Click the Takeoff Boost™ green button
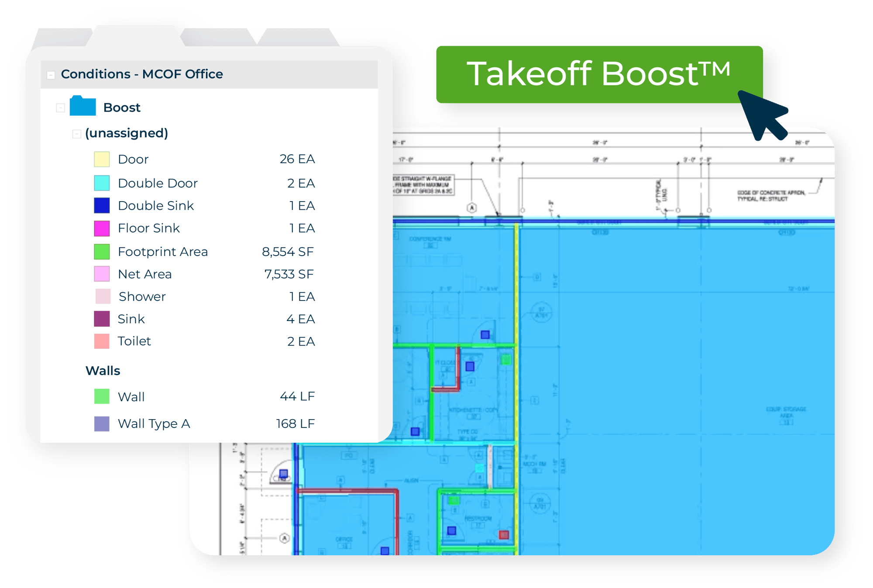The height and width of the screenshot is (588, 873). click(x=599, y=74)
